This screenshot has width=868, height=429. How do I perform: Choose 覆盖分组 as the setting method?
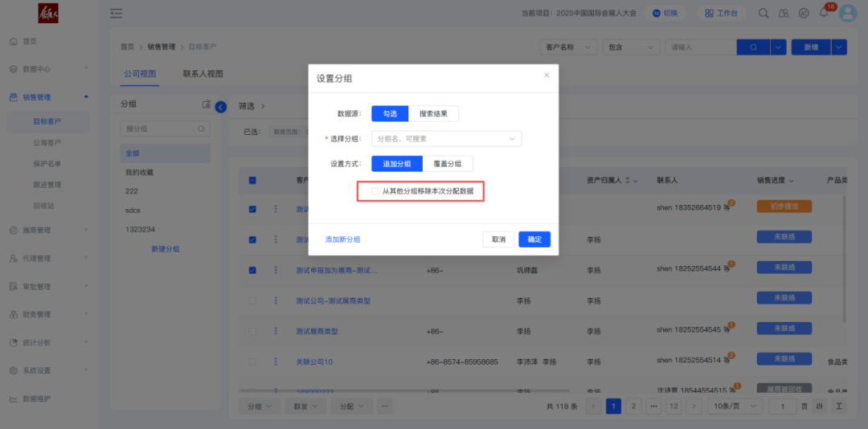coord(447,164)
